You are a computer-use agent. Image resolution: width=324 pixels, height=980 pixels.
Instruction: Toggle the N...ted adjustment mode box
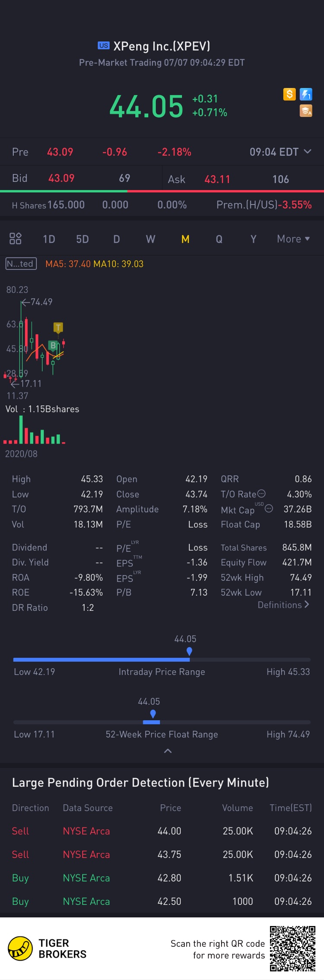click(21, 263)
